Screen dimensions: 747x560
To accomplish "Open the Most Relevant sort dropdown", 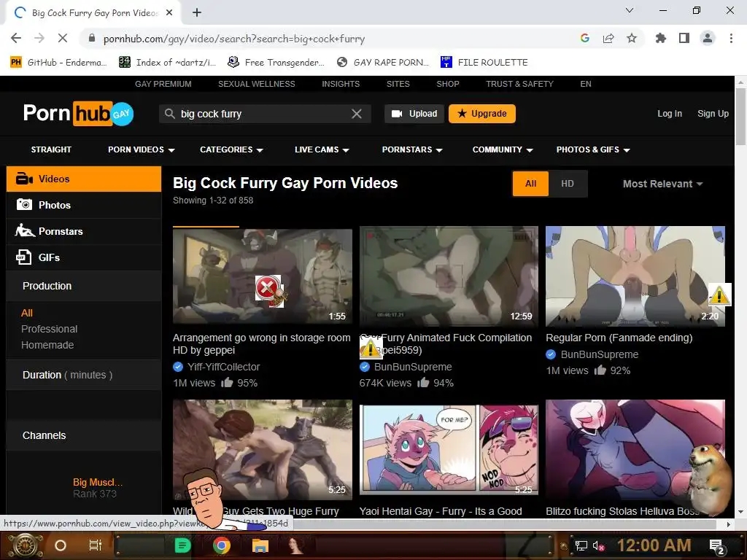I will point(662,184).
